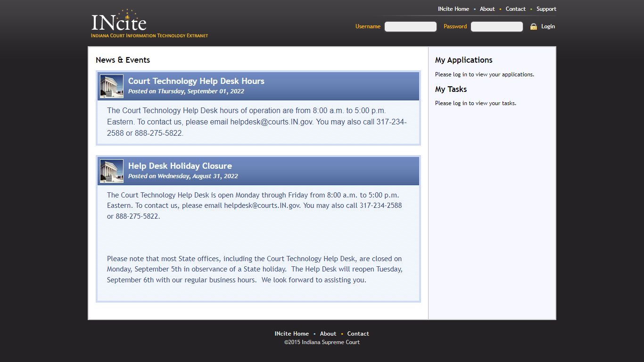Open the footer About link
The width and height of the screenshot is (644, 362).
328,334
